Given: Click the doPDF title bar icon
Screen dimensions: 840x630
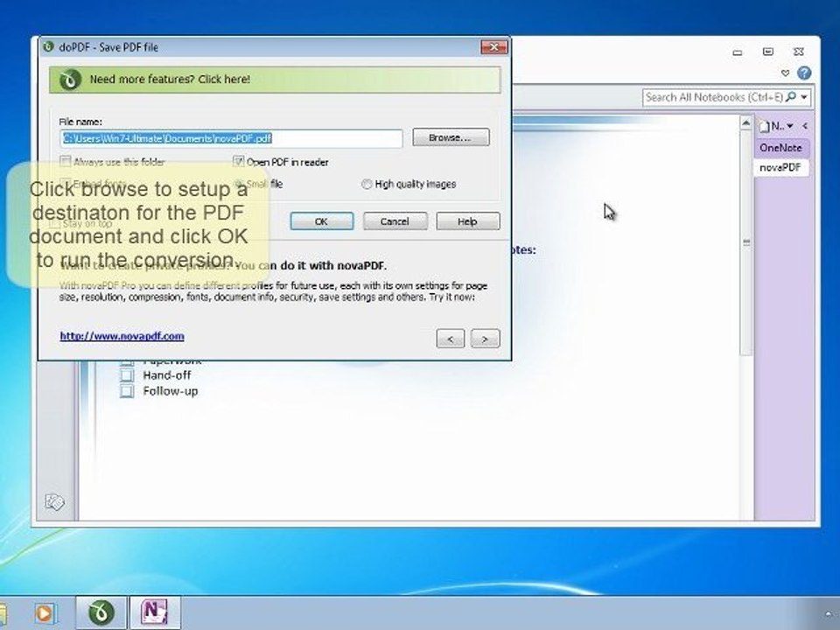Looking at the screenshot, I should click(x=49, y=46).
